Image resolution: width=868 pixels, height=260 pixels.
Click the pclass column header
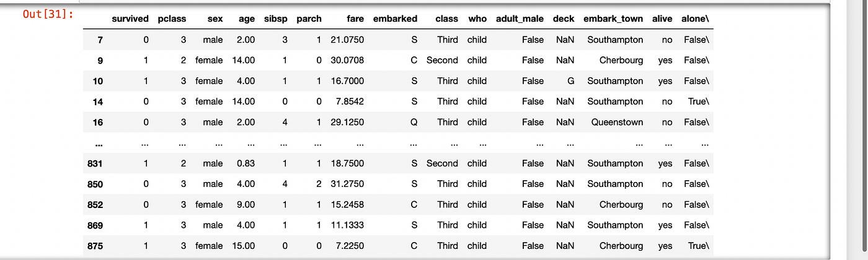click(172, 19)
